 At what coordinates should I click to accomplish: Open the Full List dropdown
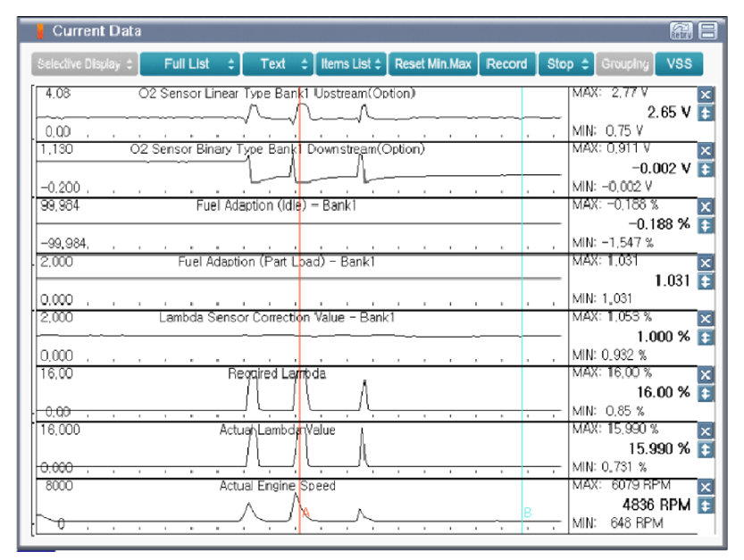(189, 64)
